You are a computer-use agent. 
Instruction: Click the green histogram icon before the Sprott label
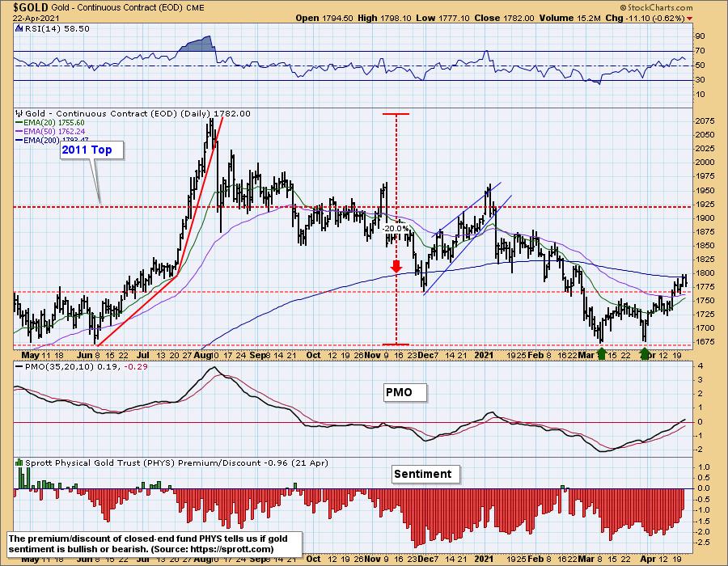19,463
